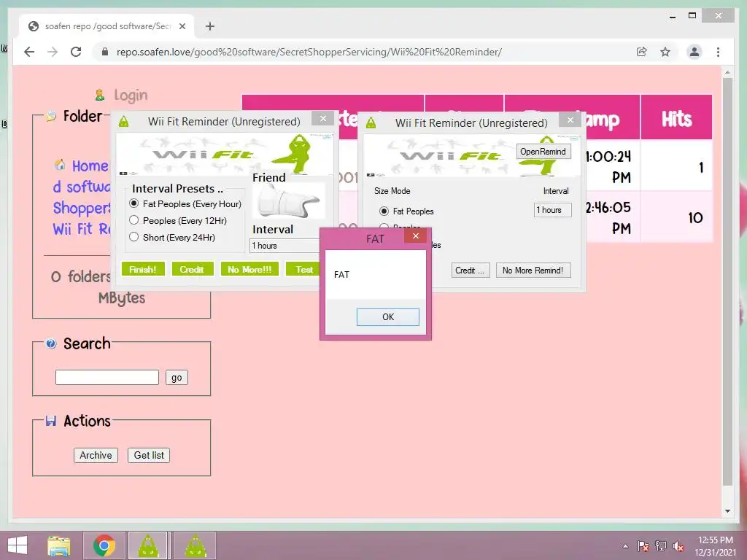The height and width of the screenshot is (560, 747).
Task: Click the Get list button
Action: 149,455
